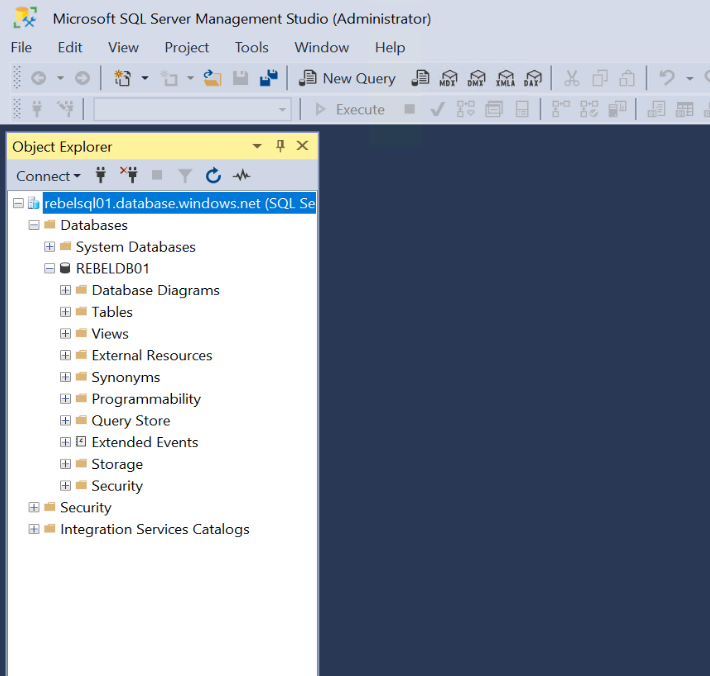Open Analysis Services XMLA Query icon
710x676 pixels.
505,78
